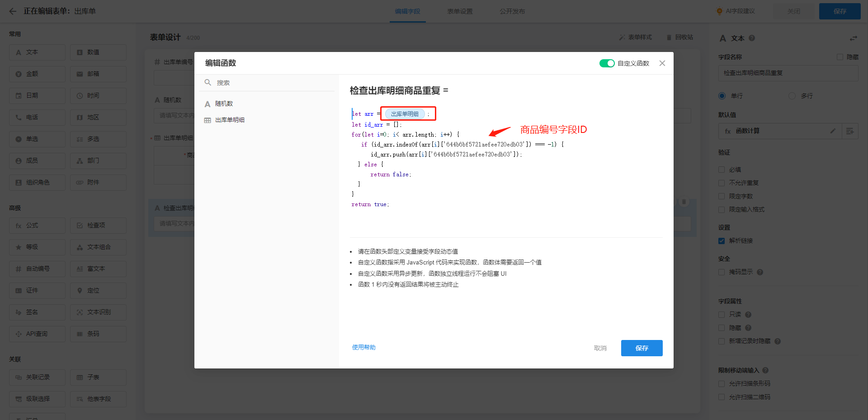
Task: Click the top-right 保存 button
Action: point(840,11)
